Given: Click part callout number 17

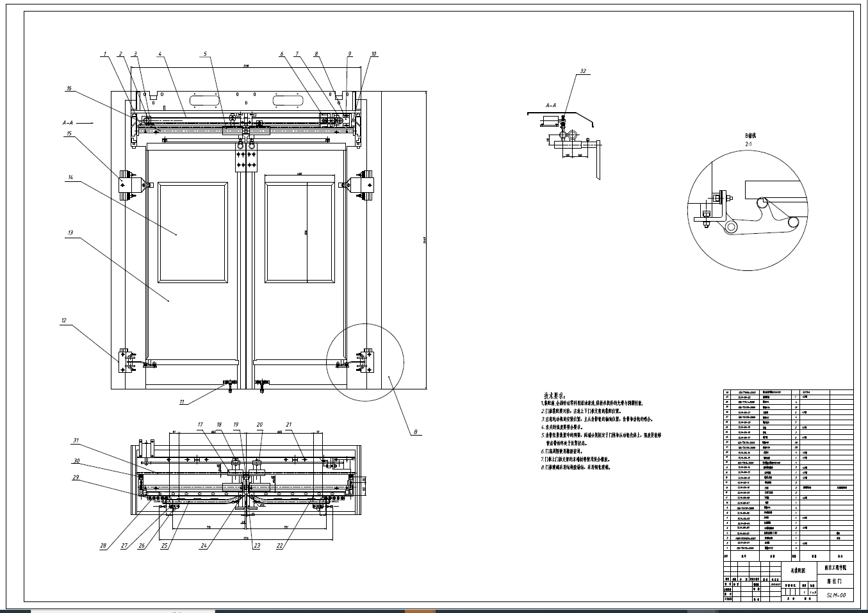Looking at the screenshot, I should (200, 424).
